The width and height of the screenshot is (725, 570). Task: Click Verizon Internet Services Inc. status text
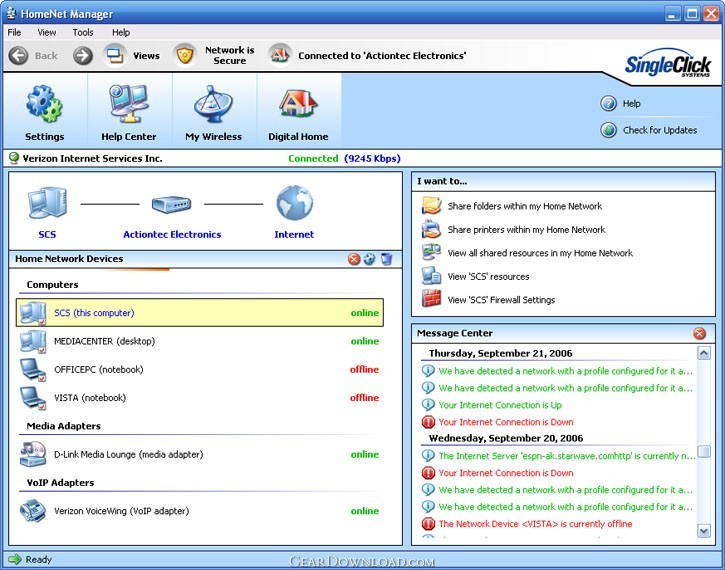tap(92, 159)
